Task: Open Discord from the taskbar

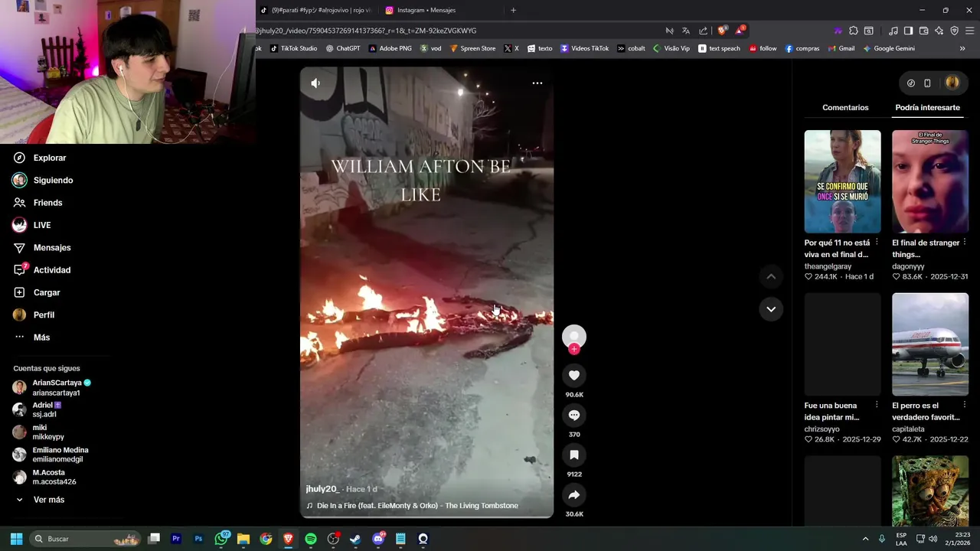Action: (x=378, y=539)
